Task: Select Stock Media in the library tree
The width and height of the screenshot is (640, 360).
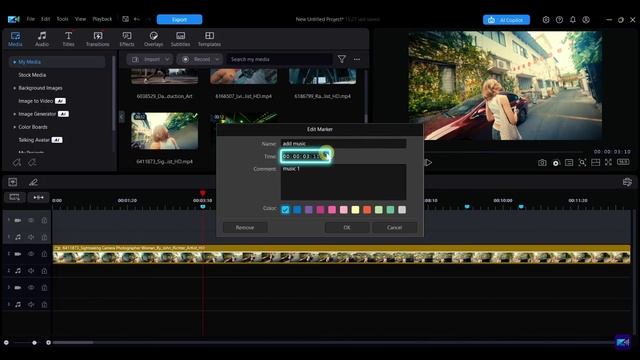Action: pyautogui.click(x=32, y=75)
